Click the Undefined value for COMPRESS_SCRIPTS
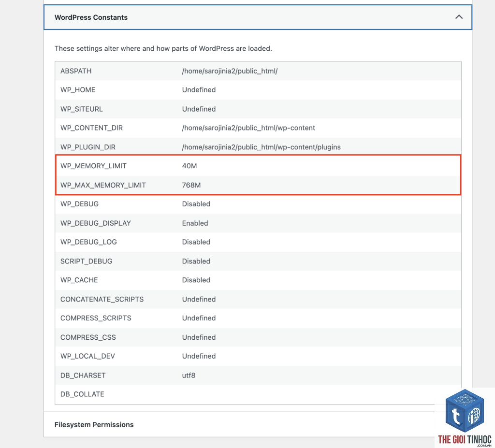495x448 pixels. 199,318
